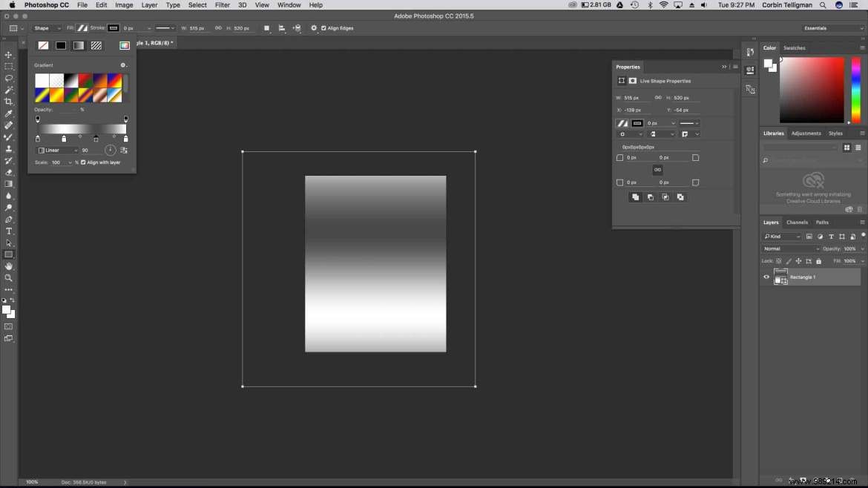
Task: Switch to the Channels tab
Action: [797, 222]
